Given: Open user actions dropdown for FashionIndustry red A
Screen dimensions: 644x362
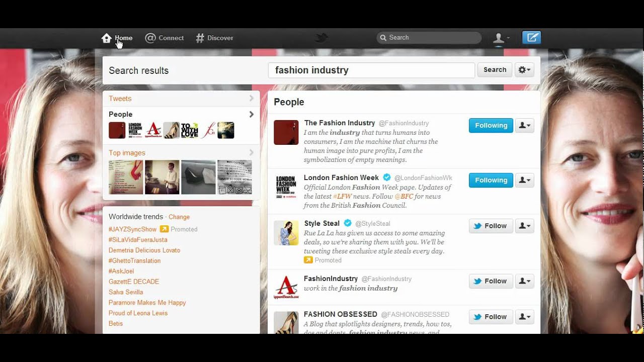Looking at the screenshot, I should tap(525, 282).
